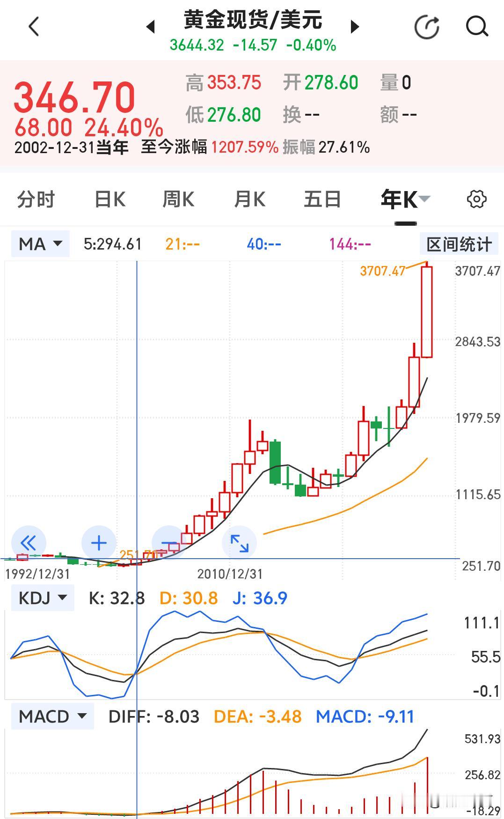Tap the 黄金现货/美元 title
Viewport: 504px width, 819px height.
(253, 20)
